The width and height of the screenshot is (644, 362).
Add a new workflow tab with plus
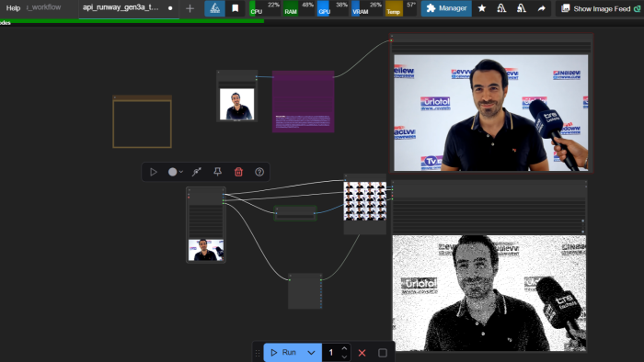coord(190,8)
